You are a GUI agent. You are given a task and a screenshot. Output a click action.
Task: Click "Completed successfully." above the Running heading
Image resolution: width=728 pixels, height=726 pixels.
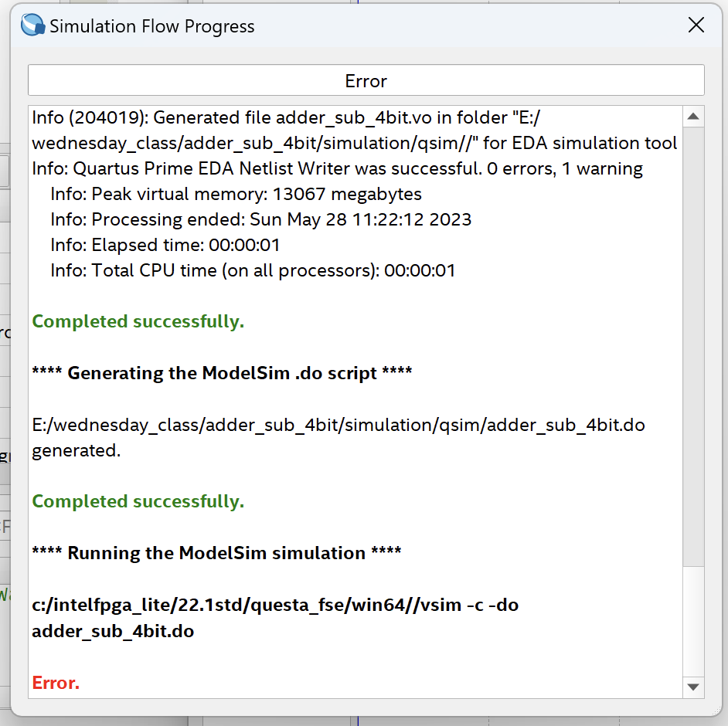coord(138,501)
